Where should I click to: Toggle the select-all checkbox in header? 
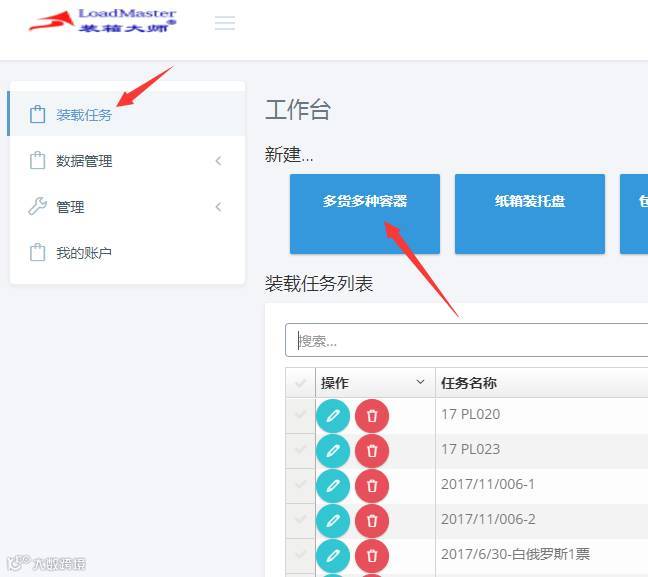point(300,383)
